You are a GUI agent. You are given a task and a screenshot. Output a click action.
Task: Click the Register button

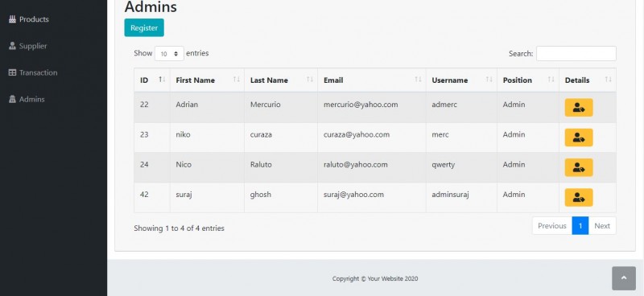(x=144, y=28)
